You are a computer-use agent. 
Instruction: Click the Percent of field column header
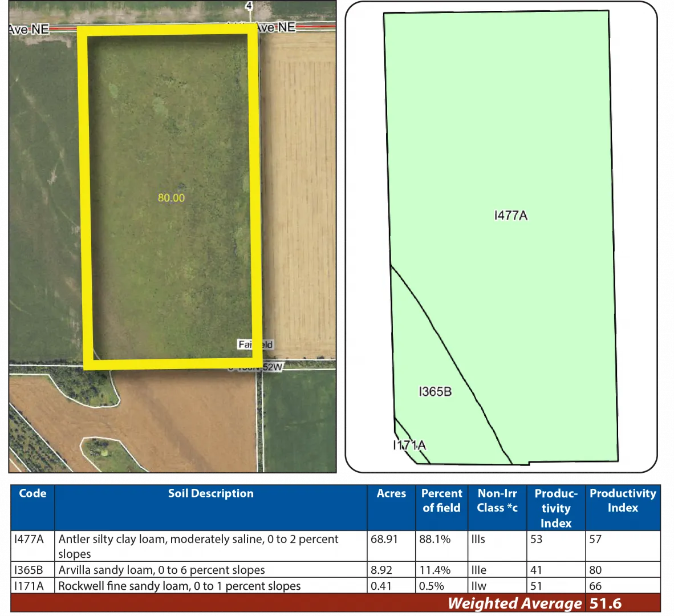441,501
